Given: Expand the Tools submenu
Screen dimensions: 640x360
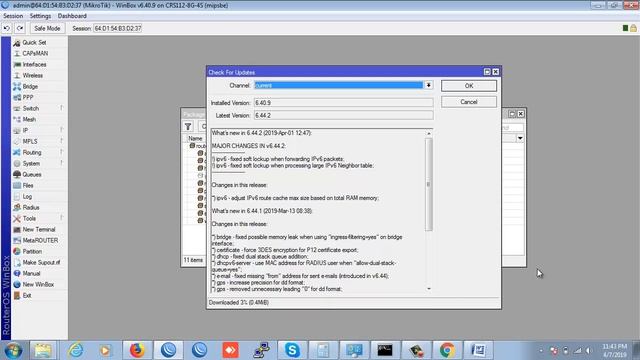Looking at the screenshot, I should [29, 219].
